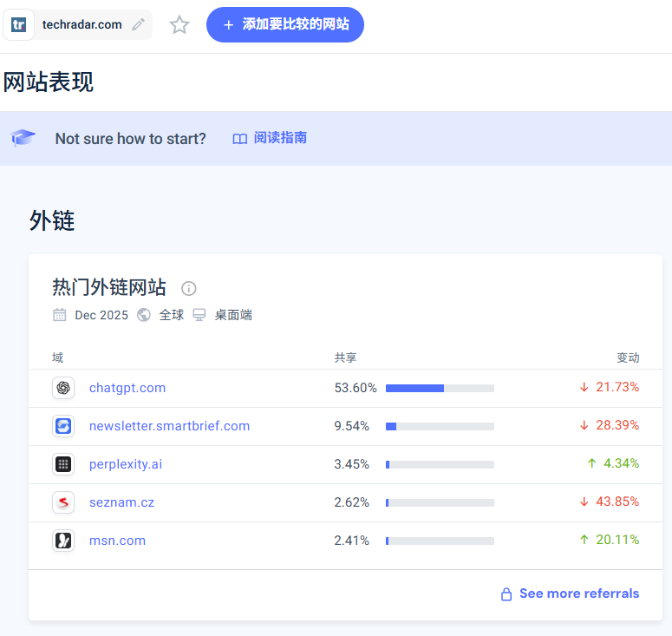The width and height of the screenshot is (672, 636).
Task: Click the 变动 column header
Action: click(x=628, y=357)
